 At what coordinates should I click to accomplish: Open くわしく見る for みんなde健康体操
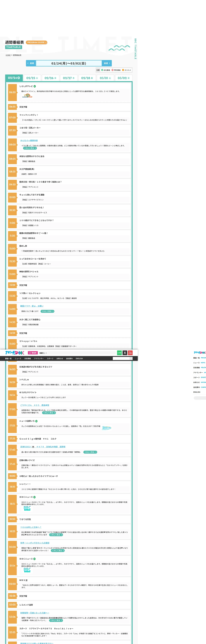coord(30,148)
